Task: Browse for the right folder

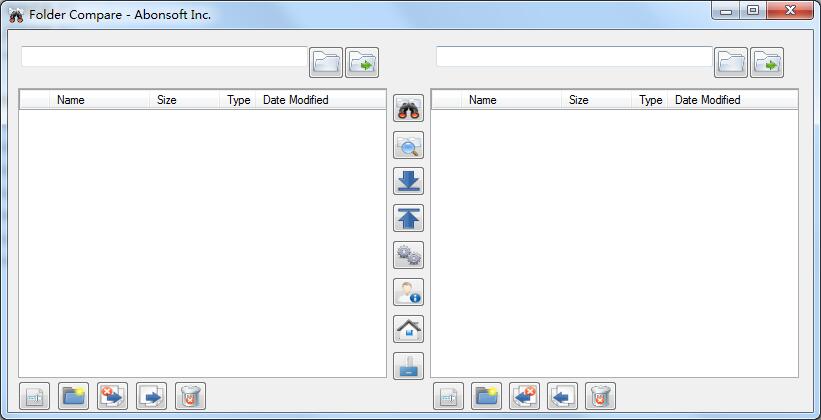Action: click(731, 62)
